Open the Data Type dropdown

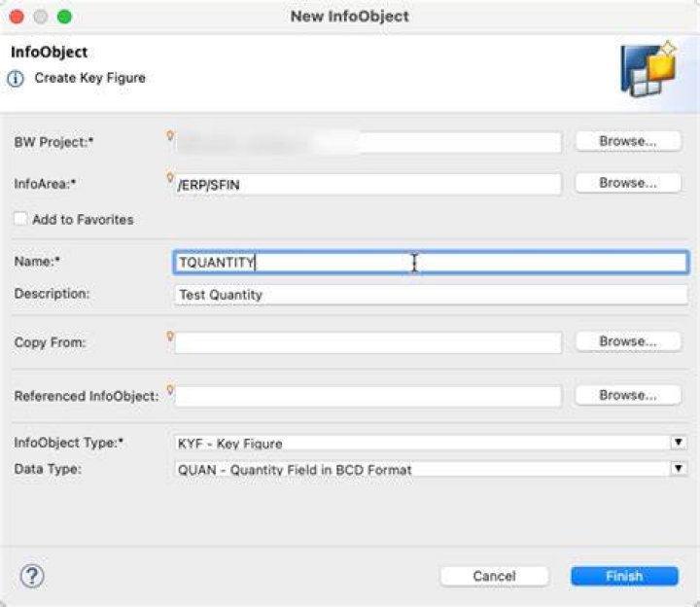tap(679, 468)
